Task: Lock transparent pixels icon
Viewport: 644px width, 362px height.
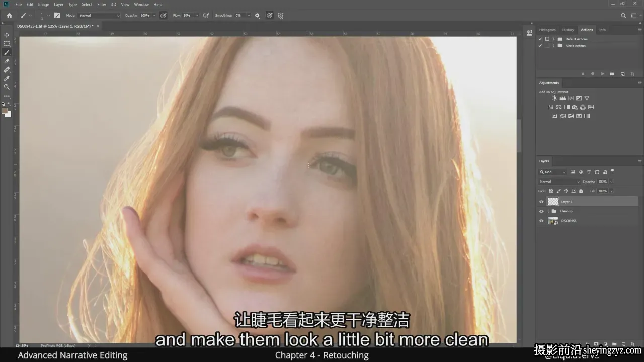Action: pyautogui.click(x=551, y=191)
